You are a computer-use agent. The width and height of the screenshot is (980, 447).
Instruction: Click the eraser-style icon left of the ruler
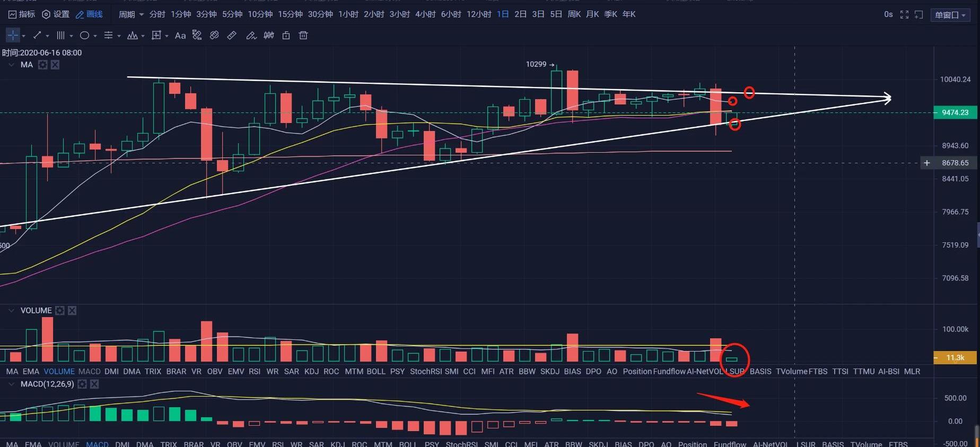click(214, 36)
